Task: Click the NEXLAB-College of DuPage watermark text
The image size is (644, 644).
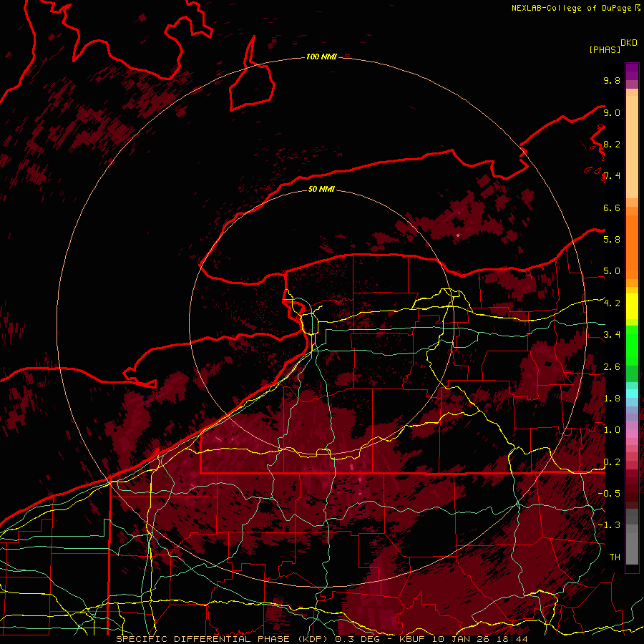Action: [575, 8]
